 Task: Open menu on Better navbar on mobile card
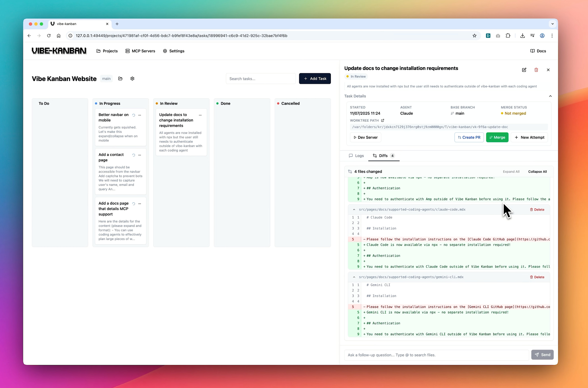tap(140, 115)
